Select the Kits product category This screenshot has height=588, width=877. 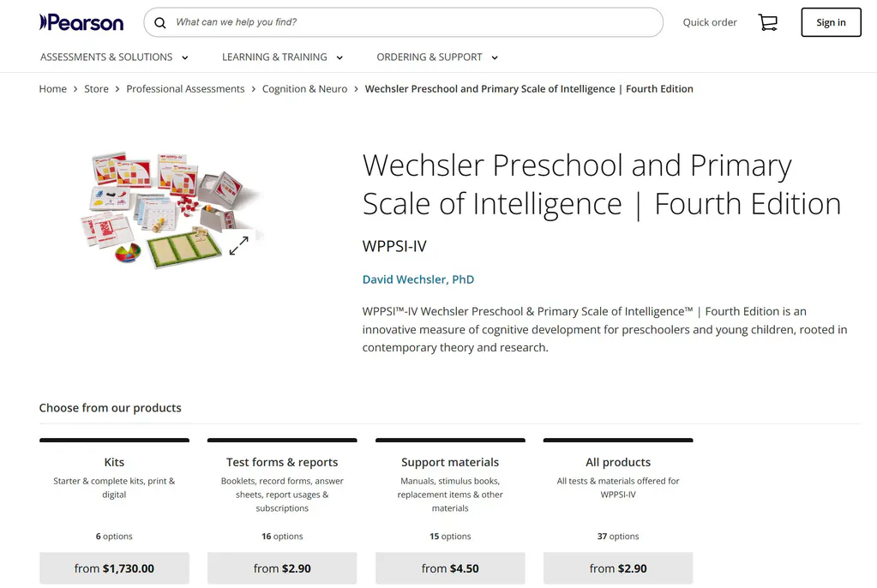[x=113, y=462]
